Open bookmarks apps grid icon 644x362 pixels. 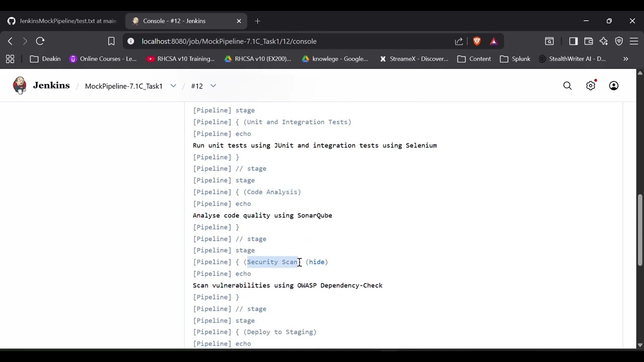[x=10, y=59]
